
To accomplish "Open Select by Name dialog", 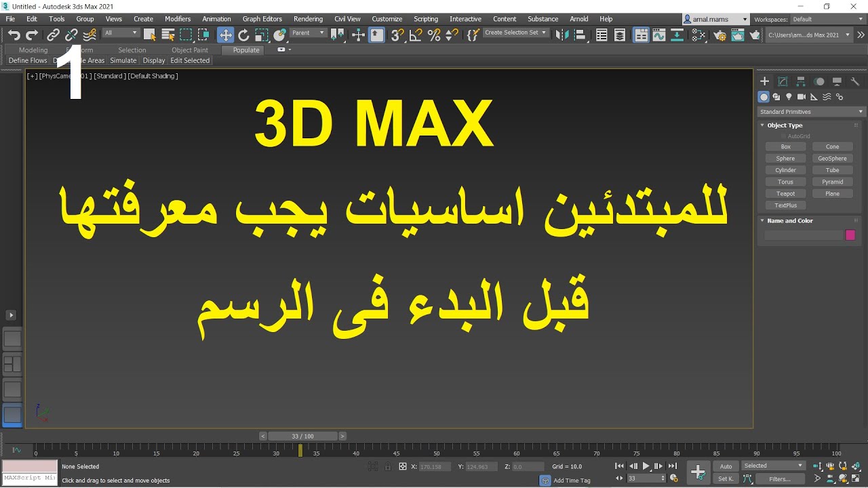I will tap(168, 35).
